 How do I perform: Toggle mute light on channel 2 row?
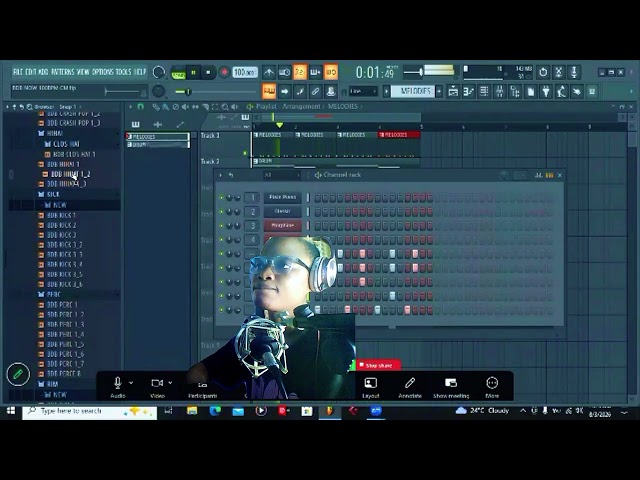[x=222, y=211]
